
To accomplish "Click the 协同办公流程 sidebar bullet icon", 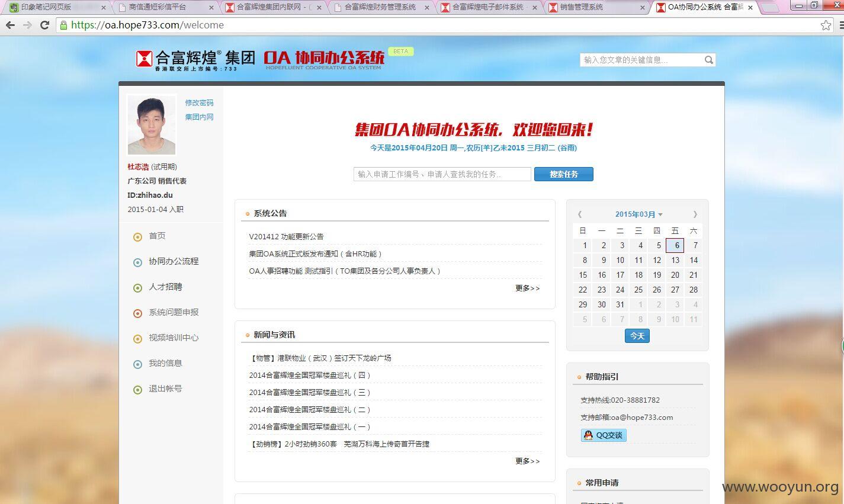I will pyautogui.click(x=137, y=262).
